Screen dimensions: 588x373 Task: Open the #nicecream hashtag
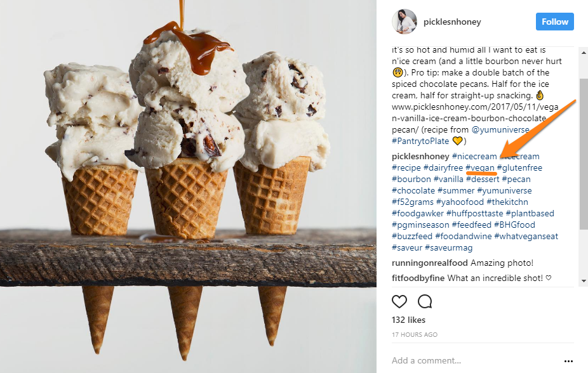474,156
